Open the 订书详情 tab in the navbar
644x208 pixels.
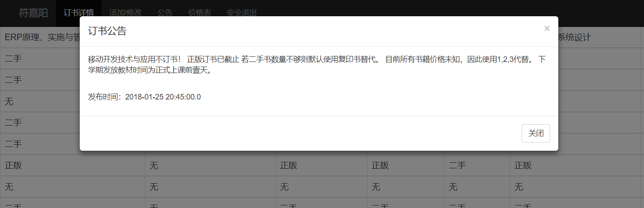click(78, 13)
